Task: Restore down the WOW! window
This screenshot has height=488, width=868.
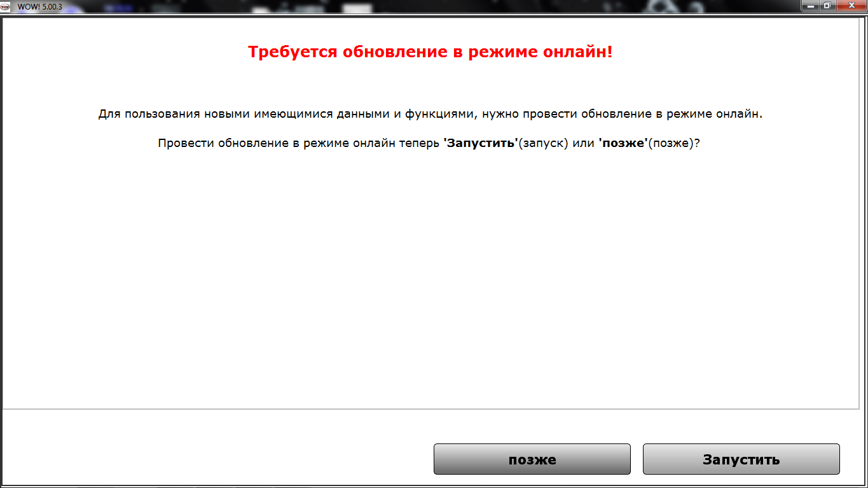Action: pos(827,6)
